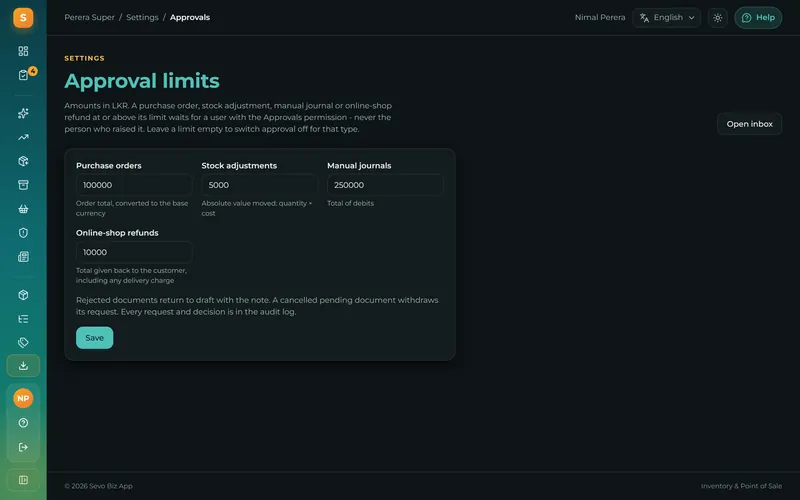This screenshot has height=500, width=800.
Task: Toggle the sidebar collapse panel icon
Action: 23,480
